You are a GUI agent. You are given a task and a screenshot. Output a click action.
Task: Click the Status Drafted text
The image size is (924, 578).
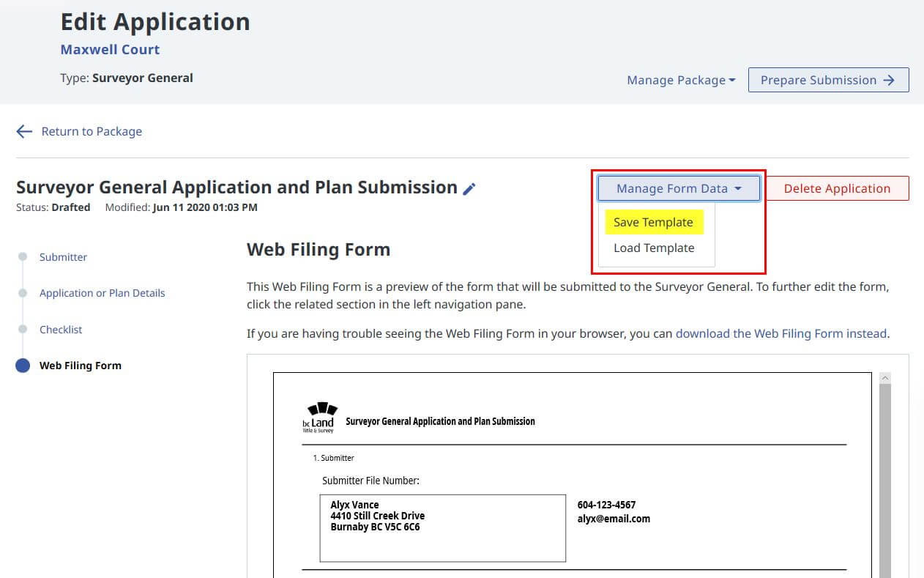tap(53, 208)
